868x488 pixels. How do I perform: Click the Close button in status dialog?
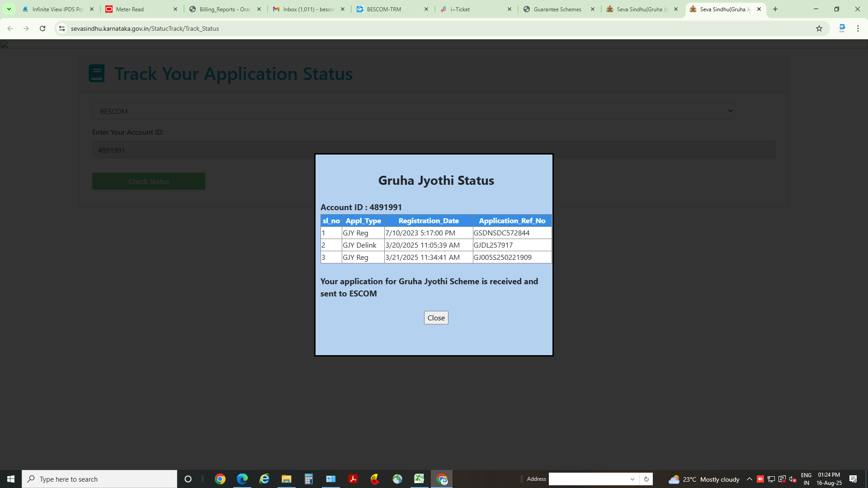coord(436,318)
